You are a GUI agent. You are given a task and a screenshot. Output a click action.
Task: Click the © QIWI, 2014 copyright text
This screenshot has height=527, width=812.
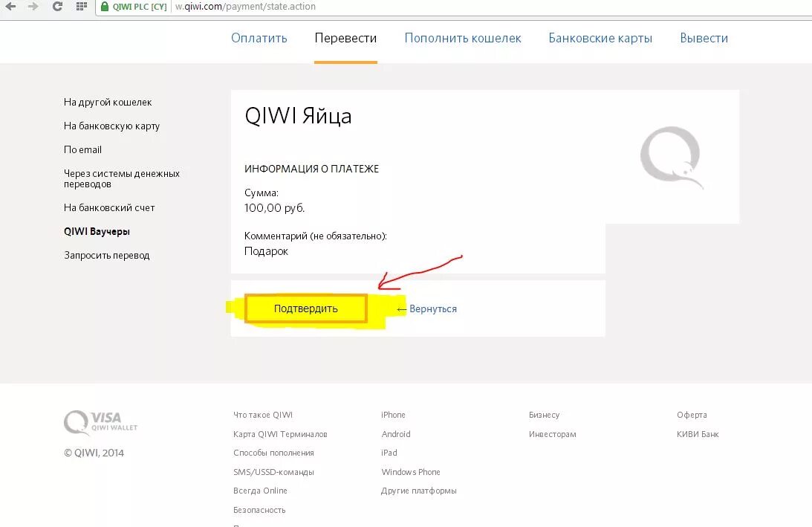pos(94,453)
